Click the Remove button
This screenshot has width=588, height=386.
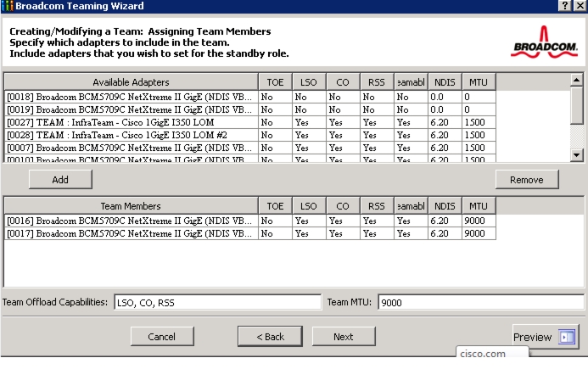tap(527, 180)
